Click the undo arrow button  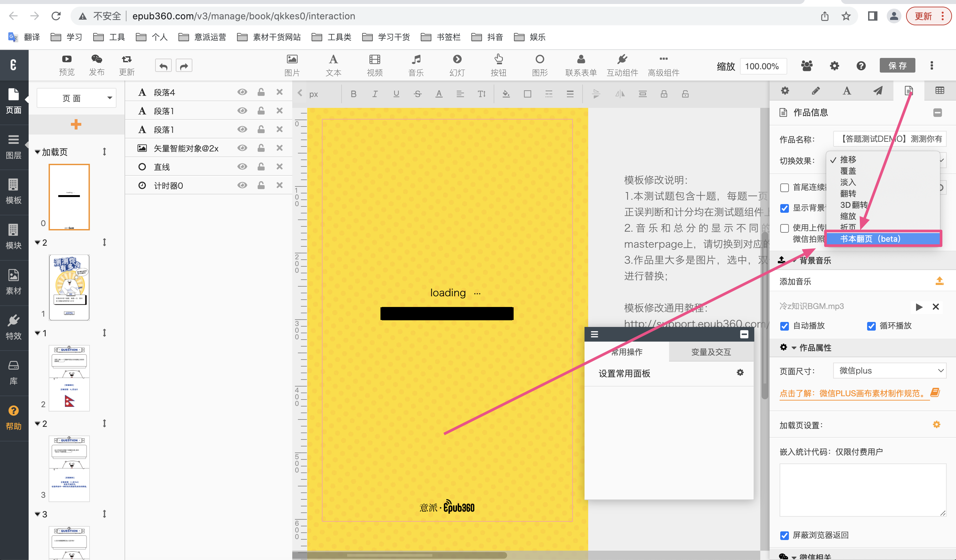pos(163,66)
